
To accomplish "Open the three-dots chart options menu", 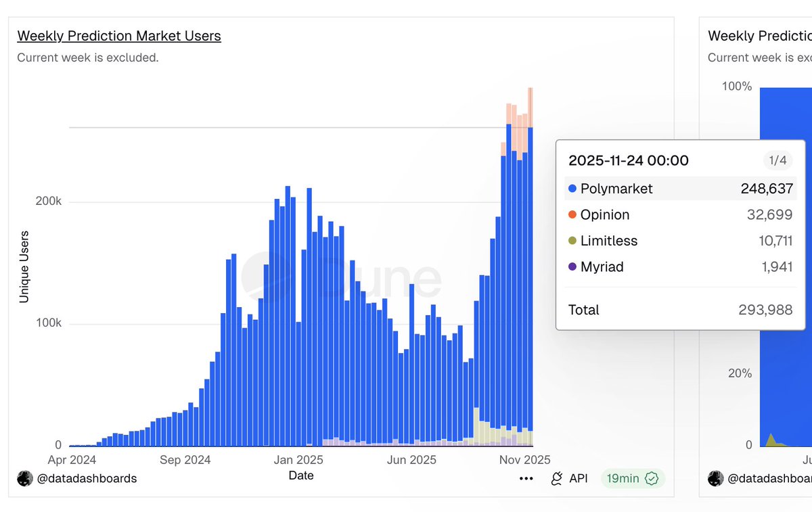I will click(x=526, y=479).
